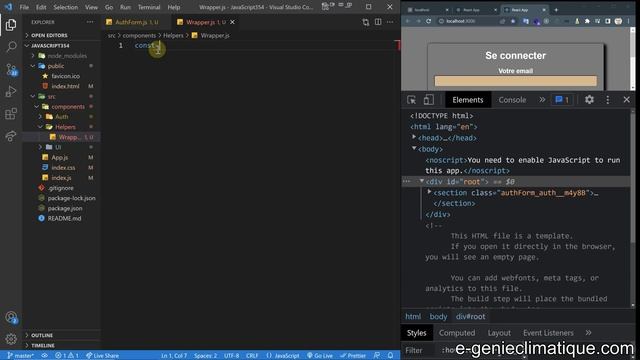This screenshot has height=360, width=640.
Task: Click the master branch in status bar
Action: (20, 356)
